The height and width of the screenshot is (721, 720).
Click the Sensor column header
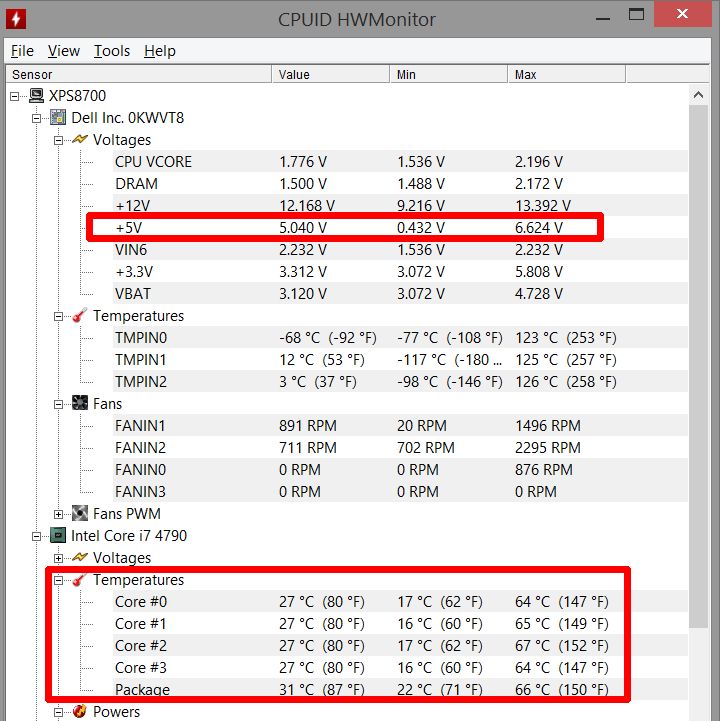(x=139, y=74)
